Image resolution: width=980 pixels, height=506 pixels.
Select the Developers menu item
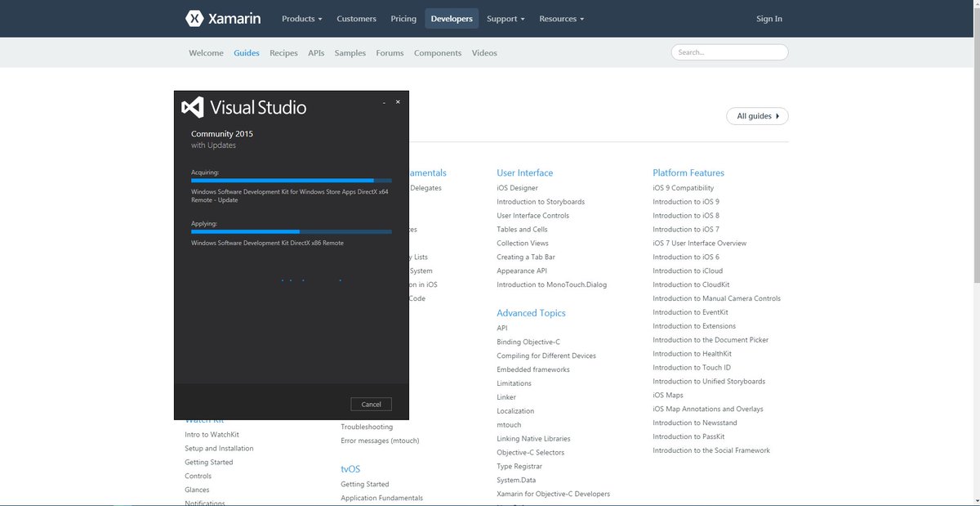tap(452, 19)
